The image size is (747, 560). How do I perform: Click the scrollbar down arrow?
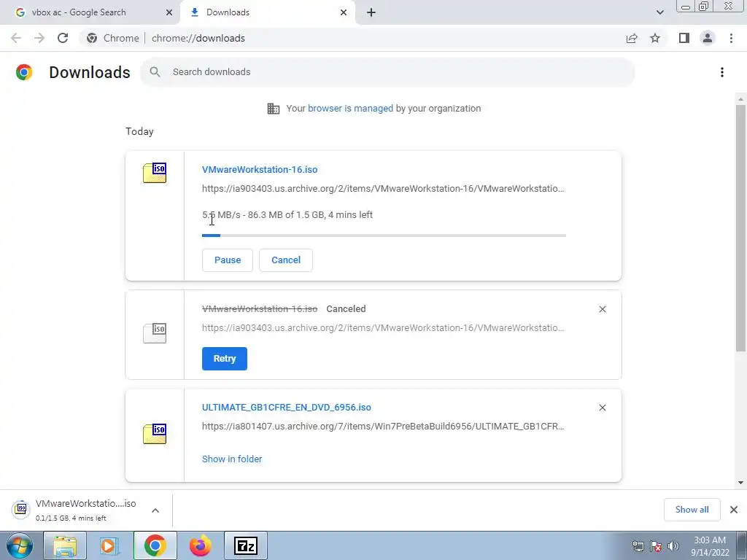coord(740,483)
